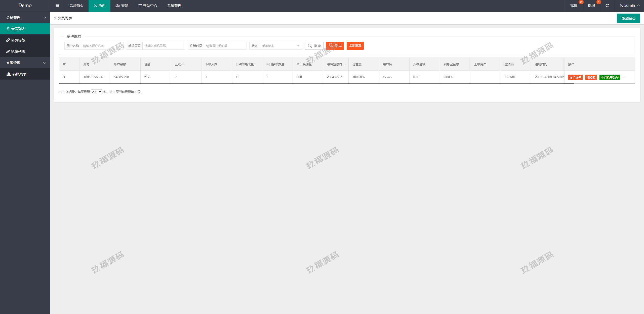The image size is (644, 314).
Task: Click the refresh icon in top bar
Action: tap(607, 6)
